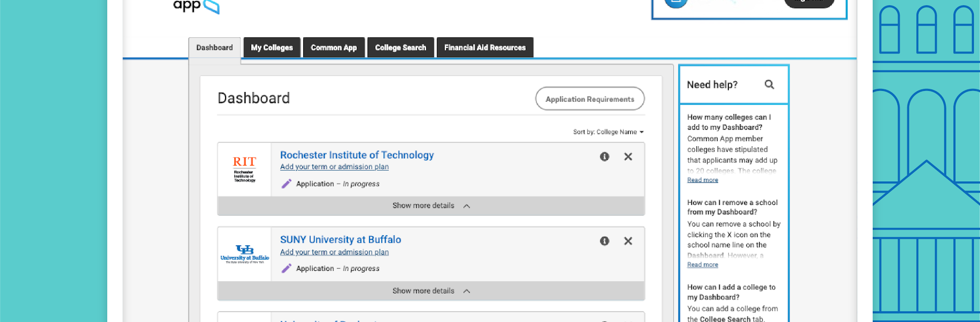
Task: Click the info icon for SUNY University at Buffalo
Action: click(x=604, y=241)
